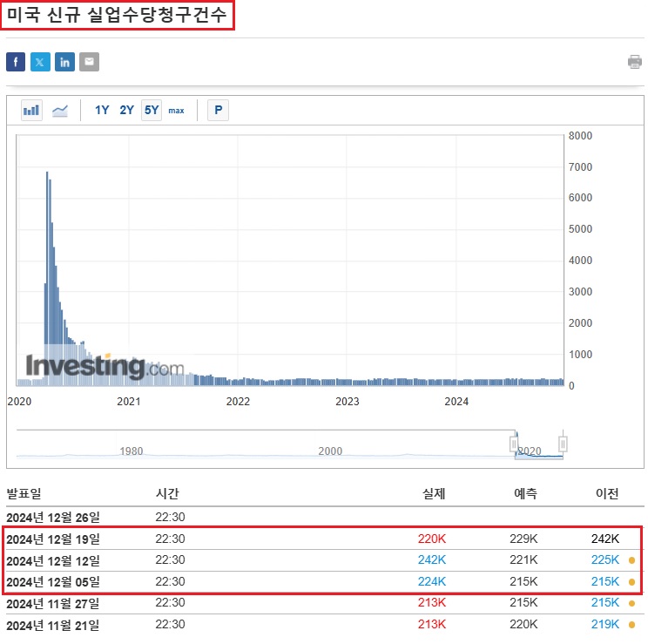Click actual value 220K for 12월 19일

432,539
